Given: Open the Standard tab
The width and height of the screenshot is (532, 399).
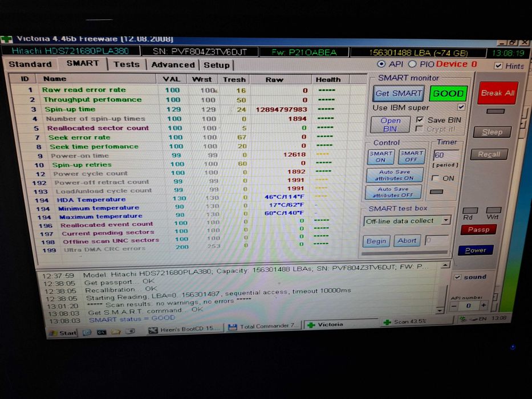Looking at the screenshot, I should (x=30, y=64).
